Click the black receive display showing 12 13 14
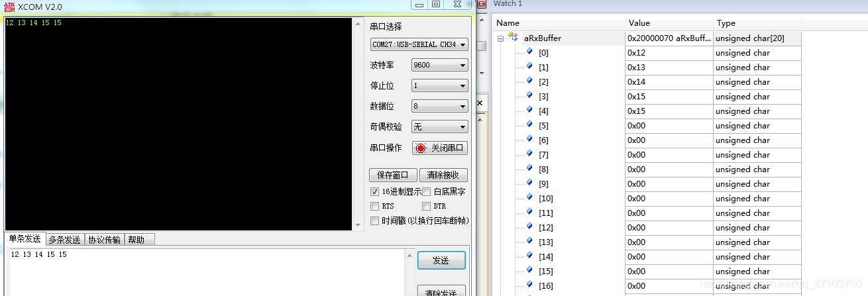 [178, 124]
